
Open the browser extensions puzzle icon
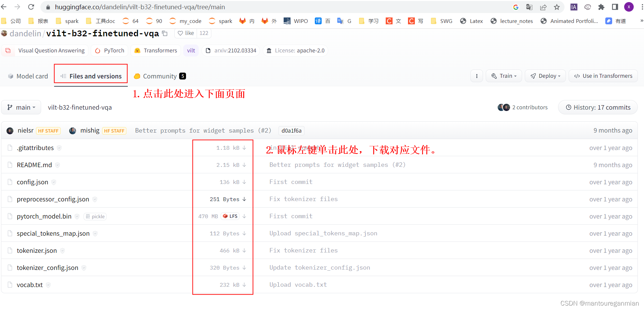tap(601, 7)
